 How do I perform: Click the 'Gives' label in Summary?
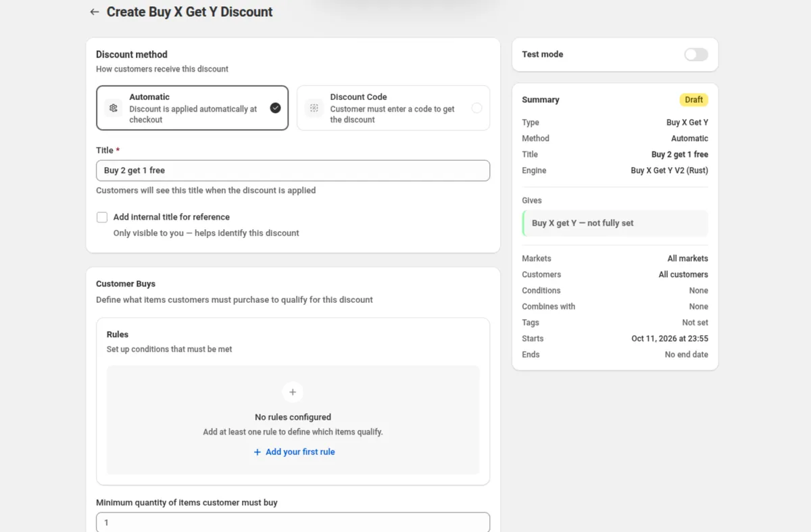532,201
